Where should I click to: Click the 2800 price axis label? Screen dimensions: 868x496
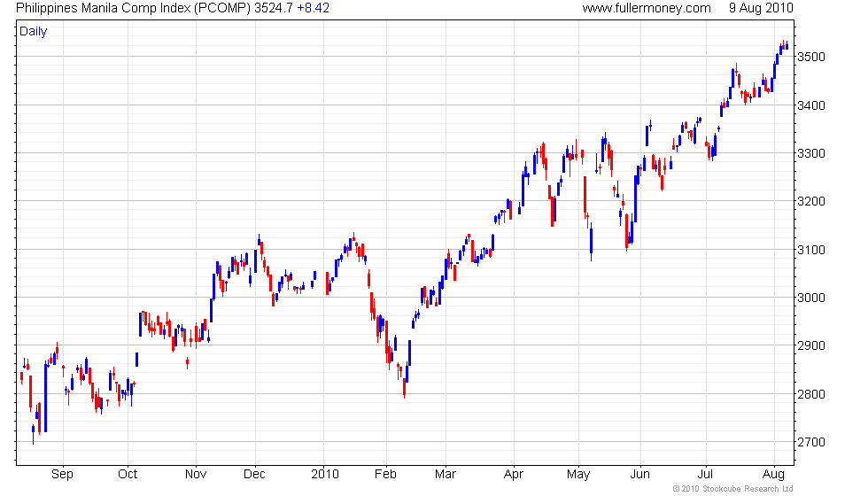tap(811, 394)
